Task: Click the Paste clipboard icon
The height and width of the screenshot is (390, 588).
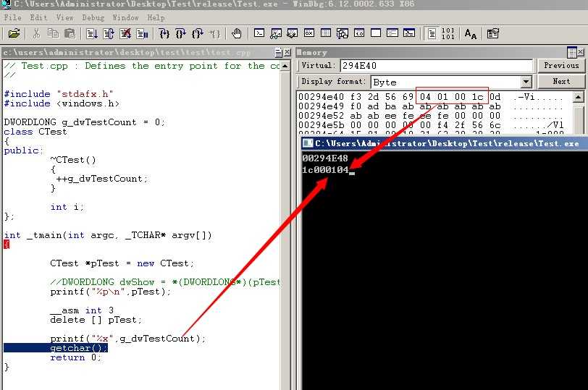Action: coord(70,34)
